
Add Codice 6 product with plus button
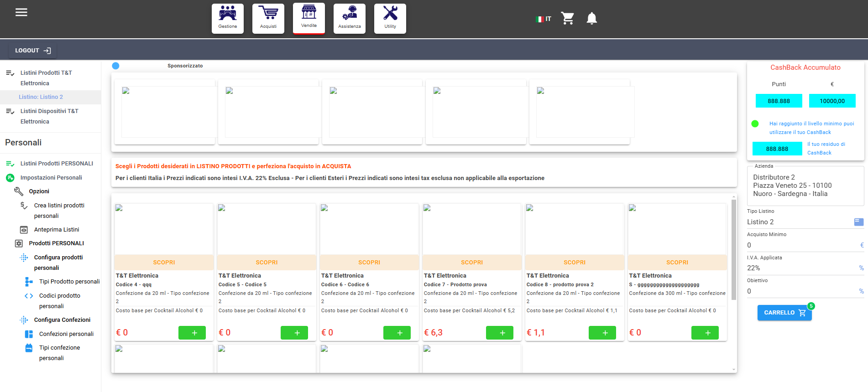click(x=397, y=333)
